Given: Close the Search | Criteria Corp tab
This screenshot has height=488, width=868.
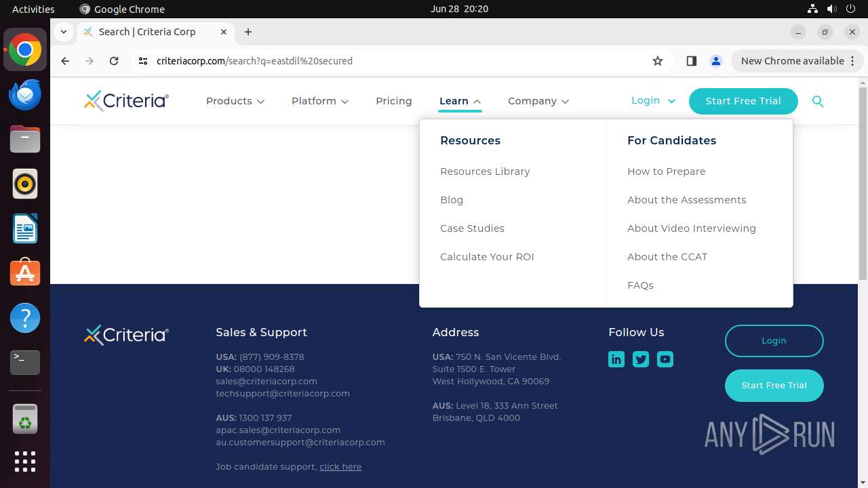Looking at the screenshot, I should click(x=224, y=32).
